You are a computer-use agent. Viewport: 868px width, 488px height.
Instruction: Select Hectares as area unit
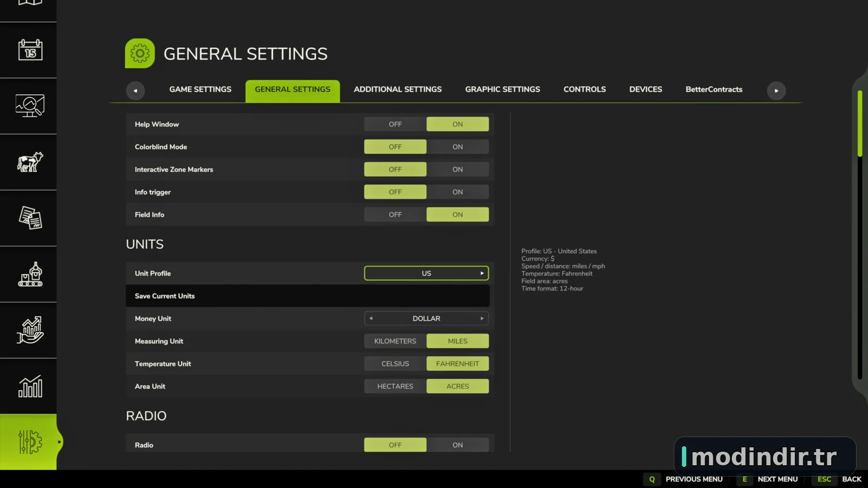pyautogui.click(x=395, y=386)
